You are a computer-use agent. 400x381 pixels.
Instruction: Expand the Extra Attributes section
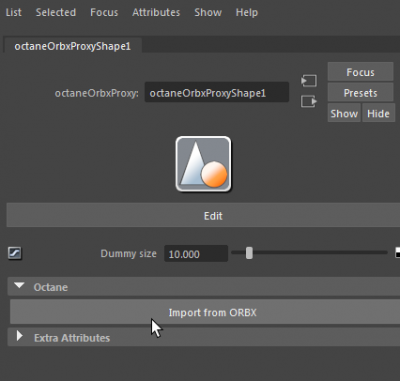click(20, 336)
